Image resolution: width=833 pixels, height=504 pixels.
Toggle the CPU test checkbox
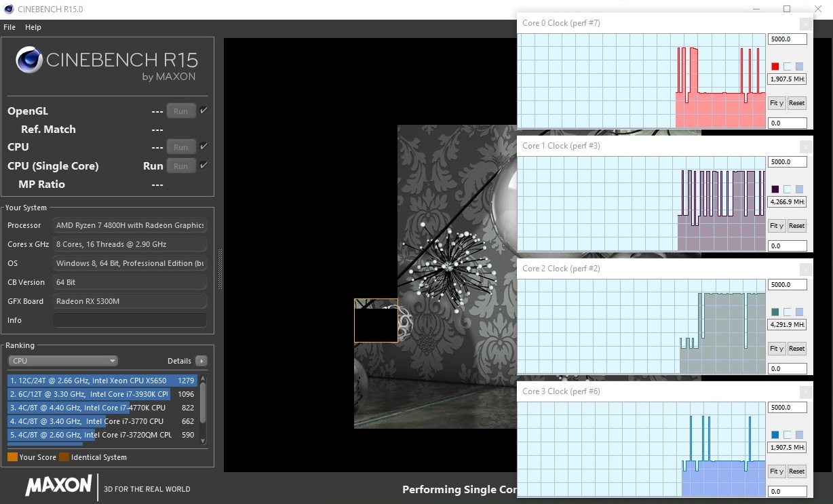click(x=204, y=147)
